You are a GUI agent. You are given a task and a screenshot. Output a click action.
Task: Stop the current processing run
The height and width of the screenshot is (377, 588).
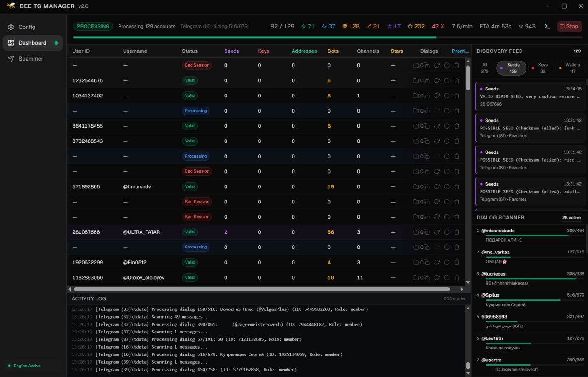pyautogui.click(x=569, y=26)
